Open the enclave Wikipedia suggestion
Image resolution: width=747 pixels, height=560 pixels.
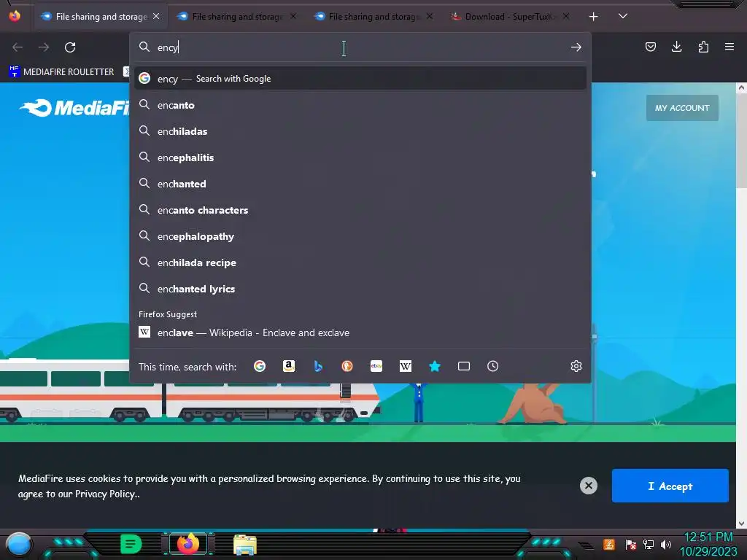tap(360, 332)
